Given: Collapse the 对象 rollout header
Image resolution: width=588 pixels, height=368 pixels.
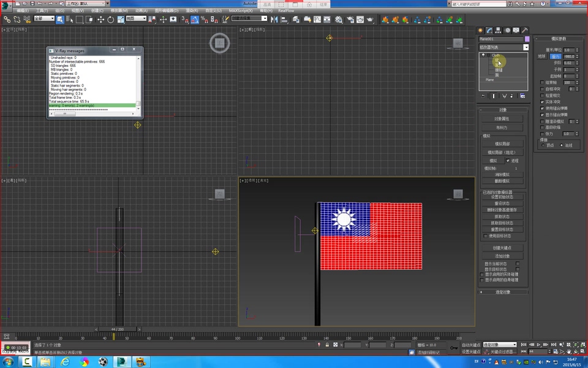Looking at the screenshot, I should 503,110.
